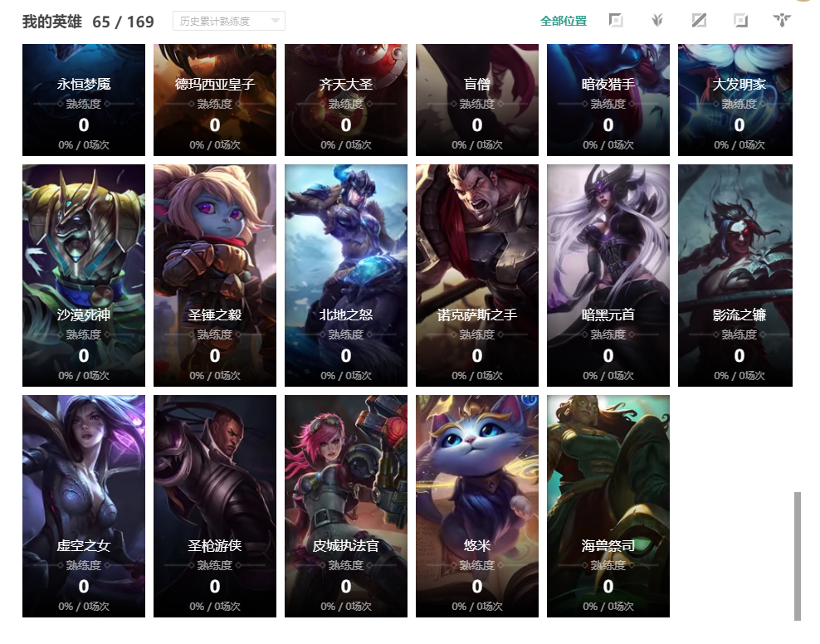
Task: Select the 全部位置 all positions filter
Action: click(x=564, y=21)
